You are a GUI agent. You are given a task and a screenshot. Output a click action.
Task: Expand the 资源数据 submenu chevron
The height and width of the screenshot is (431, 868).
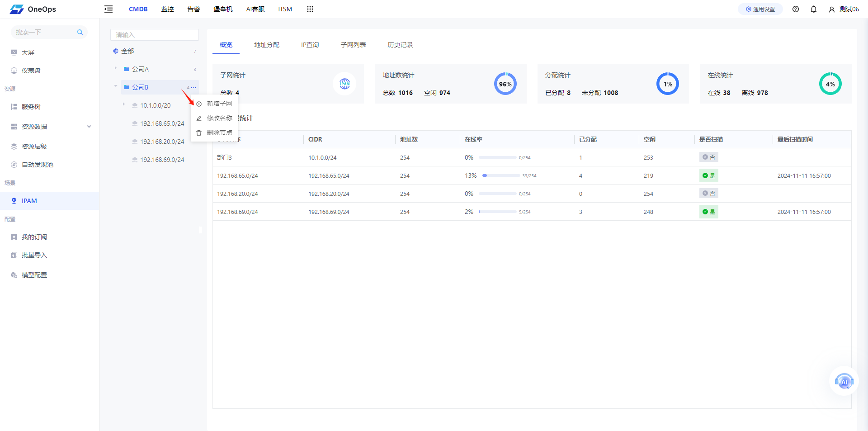tap(89, 127)
